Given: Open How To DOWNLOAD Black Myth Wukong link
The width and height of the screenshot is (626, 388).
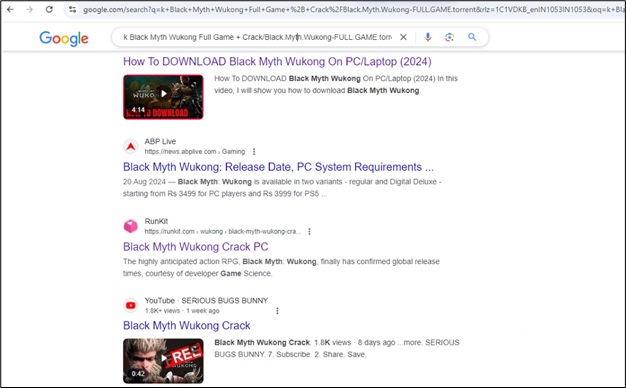Looking at the screenshot, I should point(277,61).
